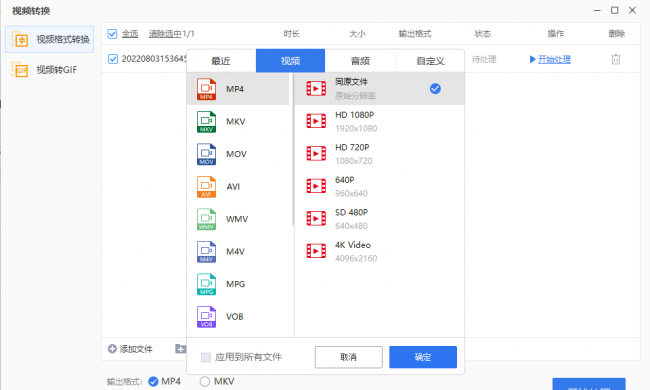This screenshot has height=390, width=650.
Task: Click the 状态 column header
Action: [483, 34]
